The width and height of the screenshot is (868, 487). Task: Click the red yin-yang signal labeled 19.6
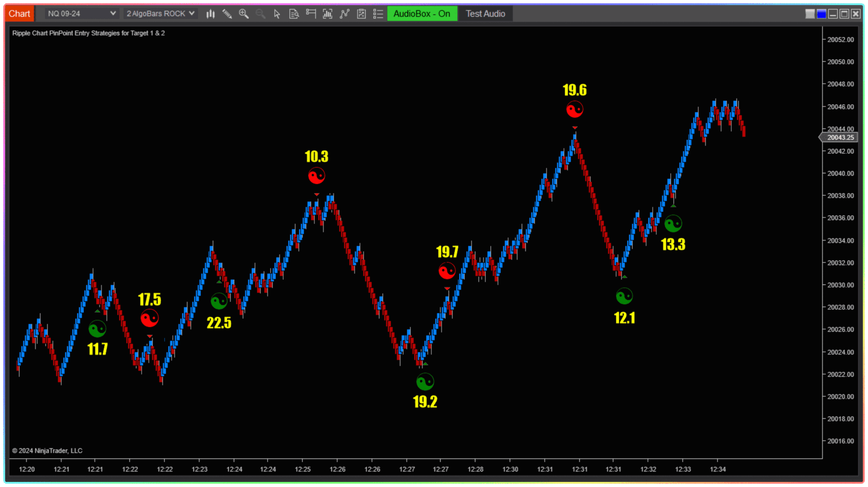point(575,109)
